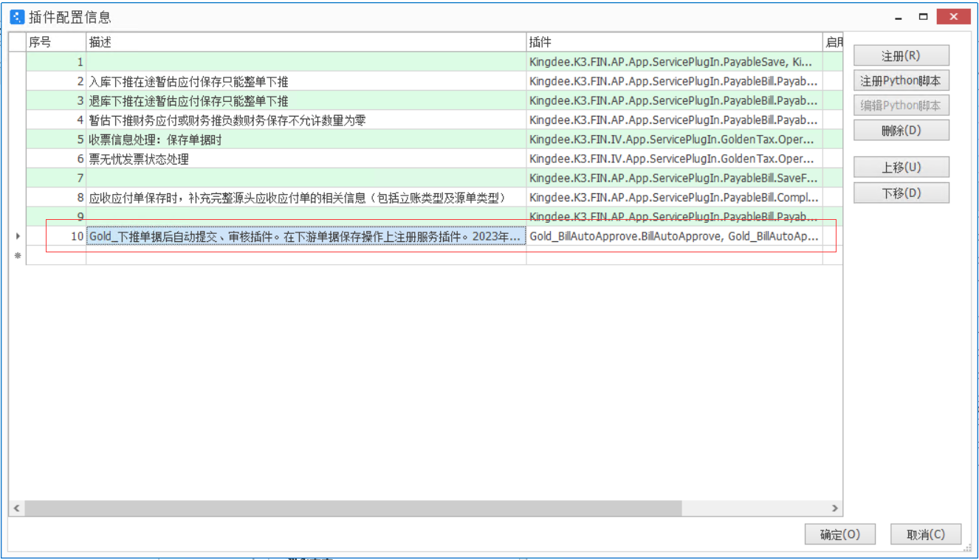
Task: Click sequence number 7 cell
Action: 56,178
